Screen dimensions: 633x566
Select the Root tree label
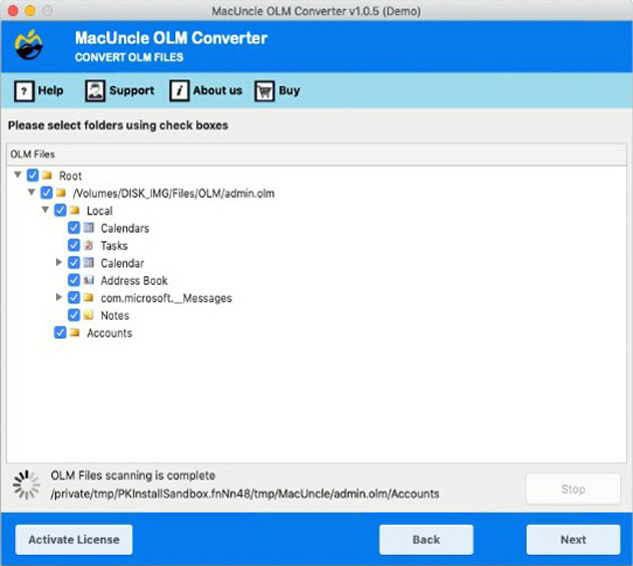(70, 176)
